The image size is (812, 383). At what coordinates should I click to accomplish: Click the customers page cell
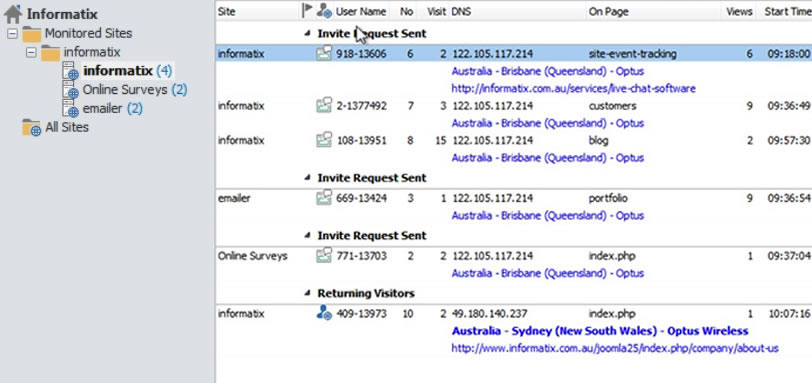[x=613, y=106]
